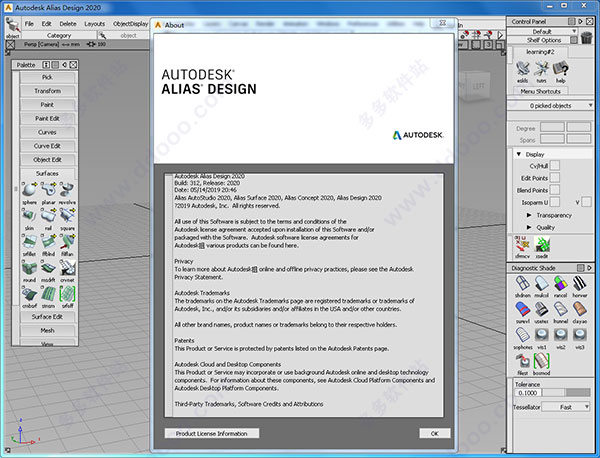Viewport: 600px width, 458px height.
Task: Click OK in the About dialog
Action: [x=435, y=434]
